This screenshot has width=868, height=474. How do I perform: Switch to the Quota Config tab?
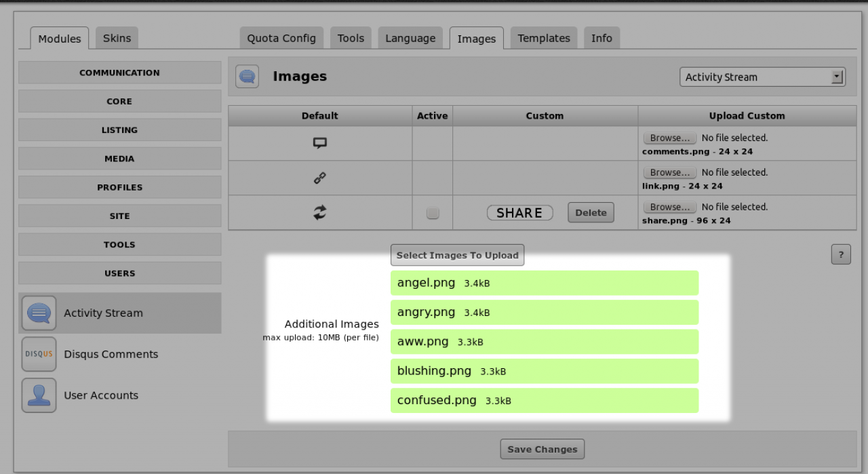tap(281, 39)
